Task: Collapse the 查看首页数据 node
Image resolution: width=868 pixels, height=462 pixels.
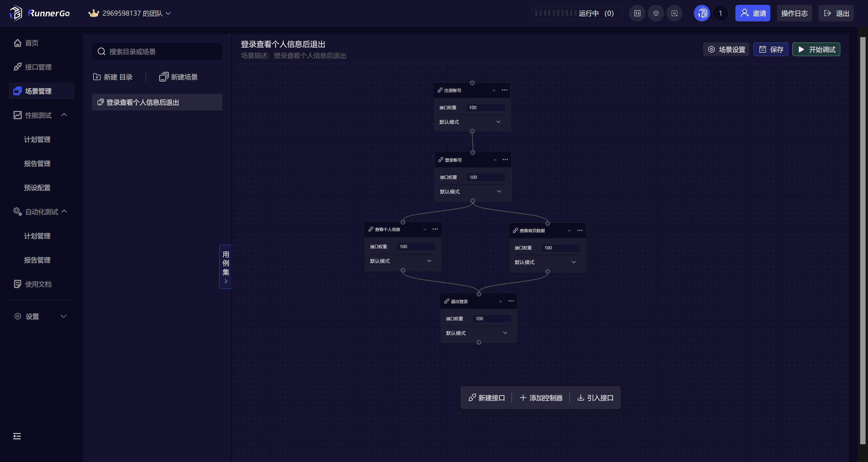Action: coord(569,230)
